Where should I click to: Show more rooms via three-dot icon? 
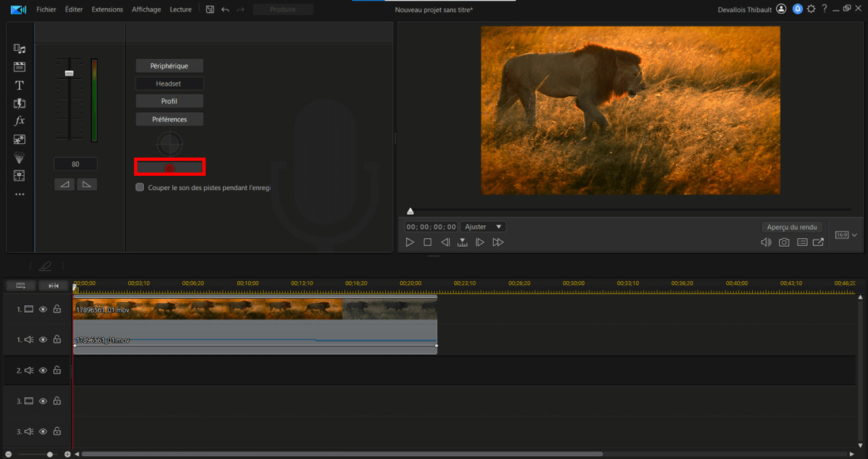[20, 194]
